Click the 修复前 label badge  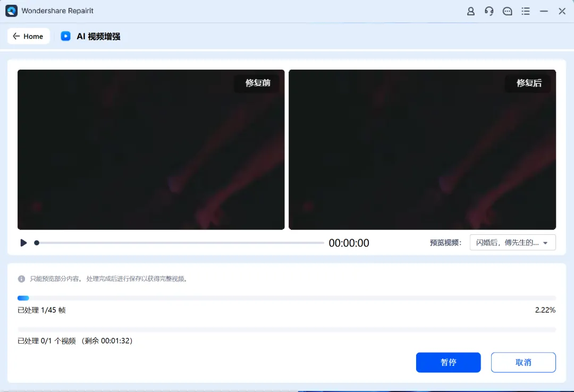[x=258, y=83]
